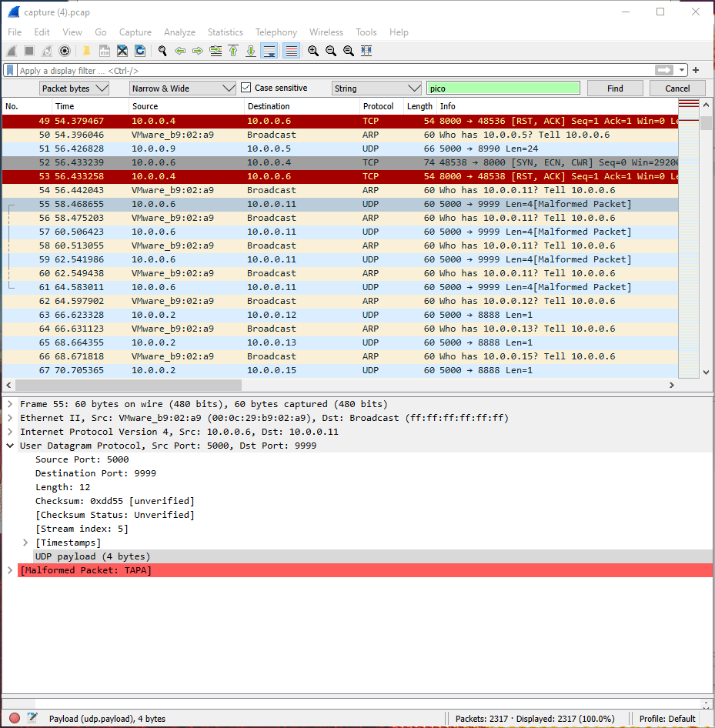Click the go to last packet icon

[251, 51]
